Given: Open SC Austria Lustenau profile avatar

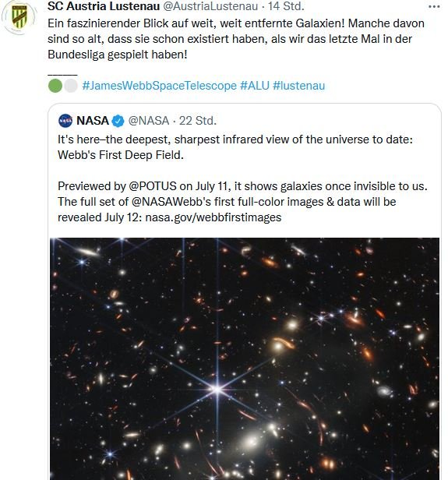Looking at the screenshot, I should click(19, 16).
